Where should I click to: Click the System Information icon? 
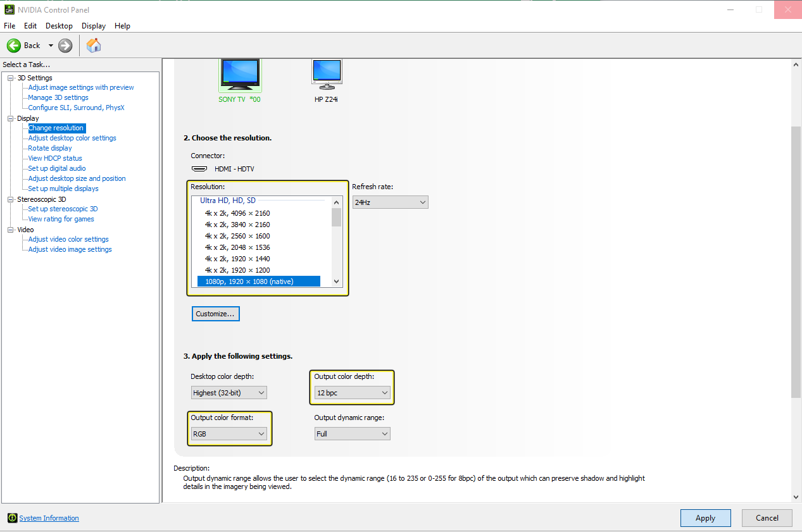(x=12, y=518)
